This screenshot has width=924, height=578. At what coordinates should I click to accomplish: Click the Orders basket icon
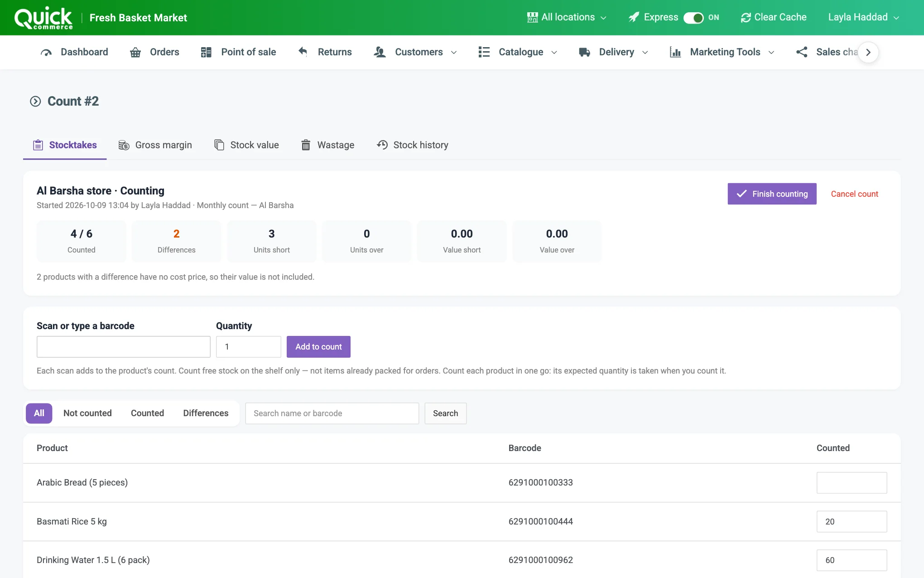[x=135, y=52]
